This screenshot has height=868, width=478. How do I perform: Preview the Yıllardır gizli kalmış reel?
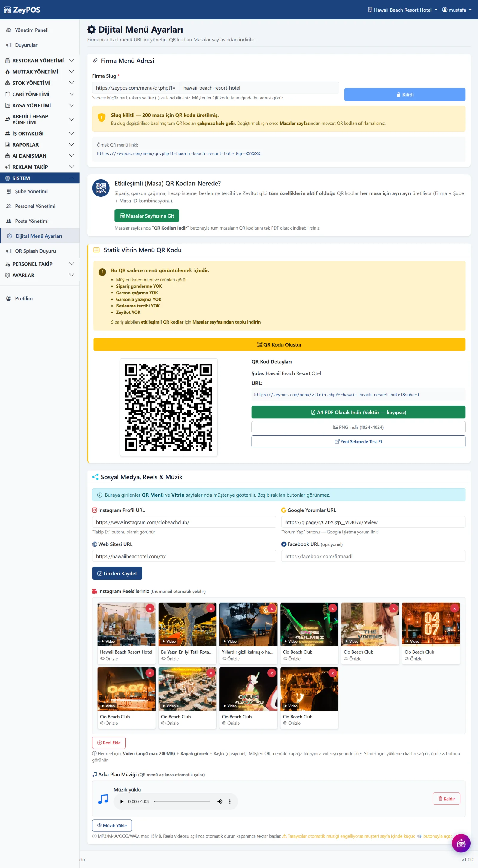point(231,658)
